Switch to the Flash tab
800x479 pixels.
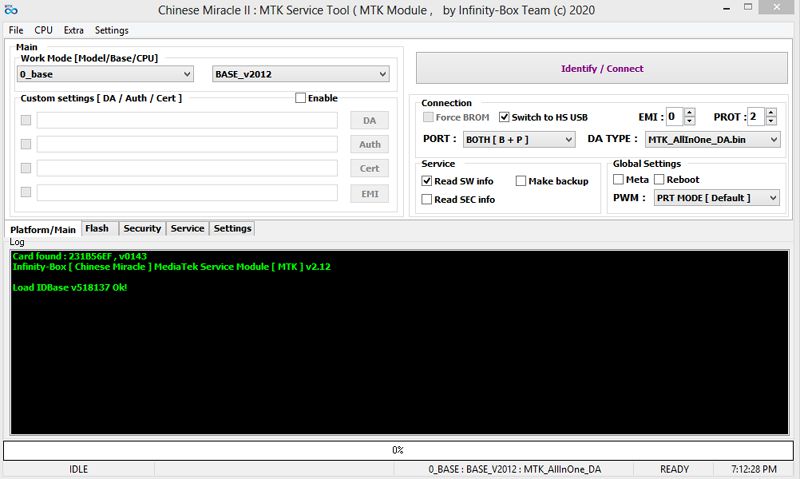tap(97, 228)
